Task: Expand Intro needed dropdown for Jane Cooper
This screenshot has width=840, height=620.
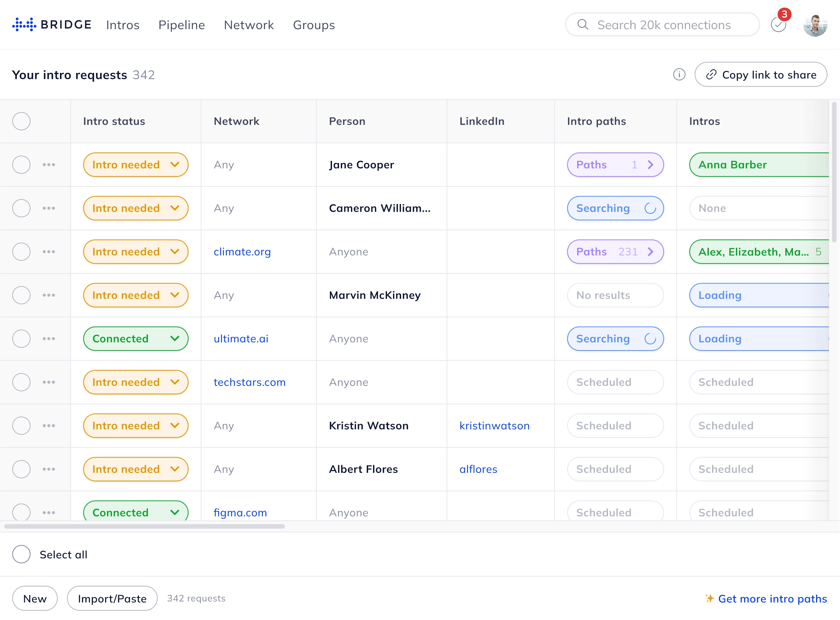Action: coord(175,165)
